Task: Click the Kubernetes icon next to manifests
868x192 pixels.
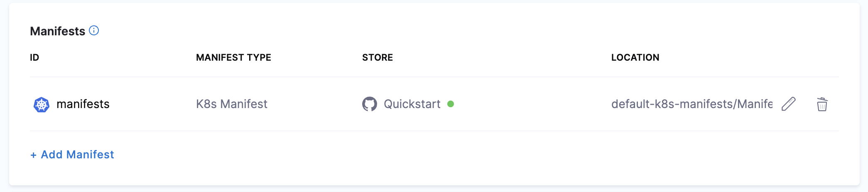Action: tap(42, 104)
